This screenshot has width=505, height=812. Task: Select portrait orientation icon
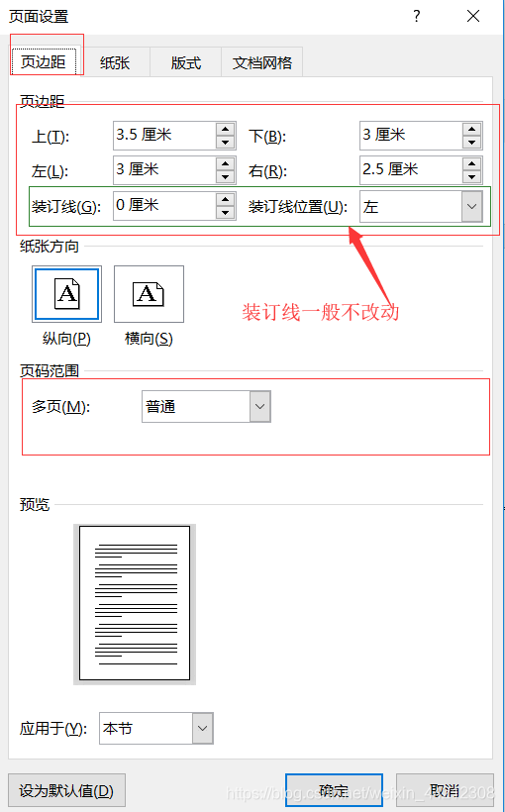pos(66,294)
